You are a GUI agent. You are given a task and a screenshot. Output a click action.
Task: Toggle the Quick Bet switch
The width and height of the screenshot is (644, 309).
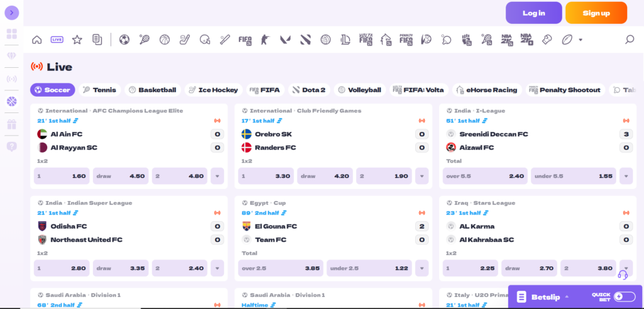point(625,296)
